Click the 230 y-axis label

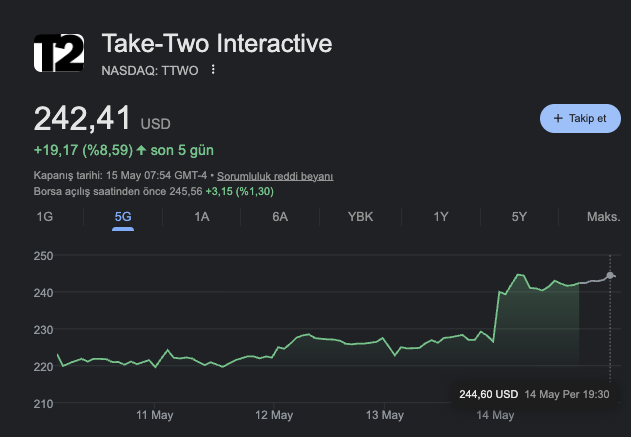[x=43, y=330]
